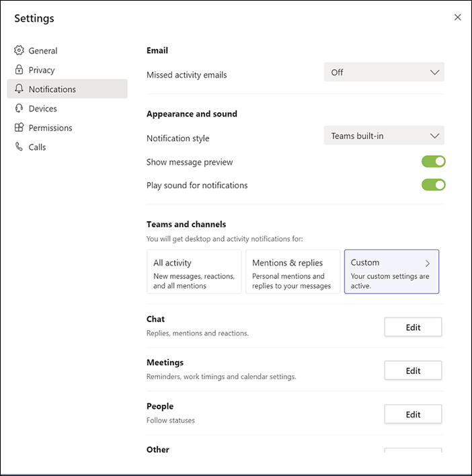
Task: Click the Appearance and sound heading
Action: [x=192, y=114]
